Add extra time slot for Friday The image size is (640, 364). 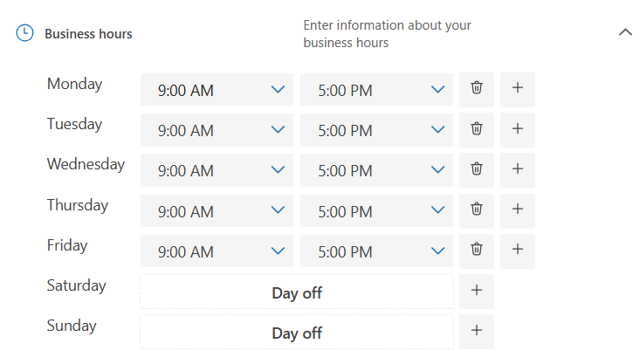pos(517,251)
